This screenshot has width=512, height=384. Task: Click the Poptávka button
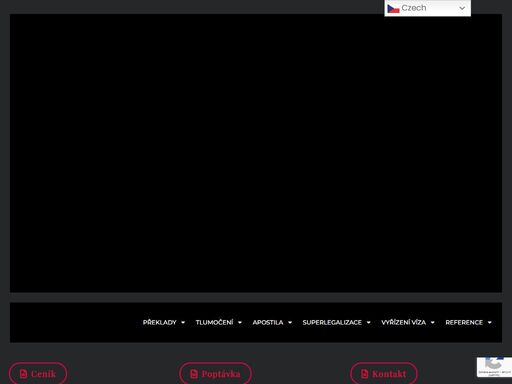click(215, 374)
